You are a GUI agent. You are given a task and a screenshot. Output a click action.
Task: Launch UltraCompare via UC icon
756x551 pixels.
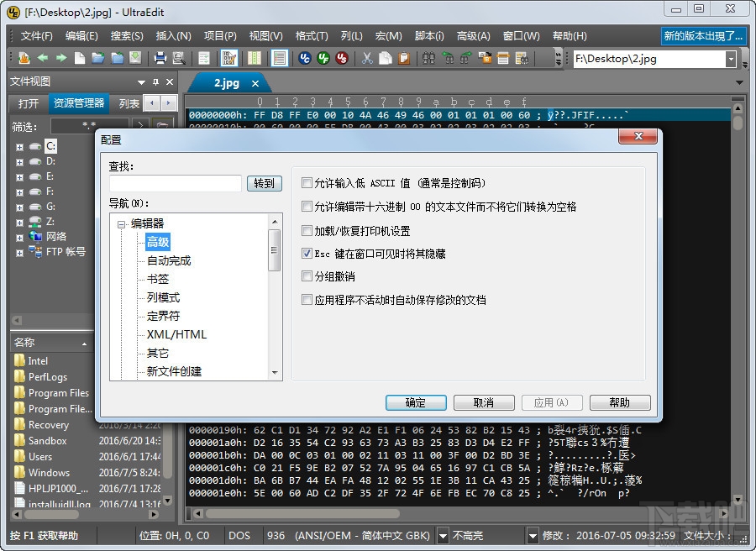click(305, 58)
